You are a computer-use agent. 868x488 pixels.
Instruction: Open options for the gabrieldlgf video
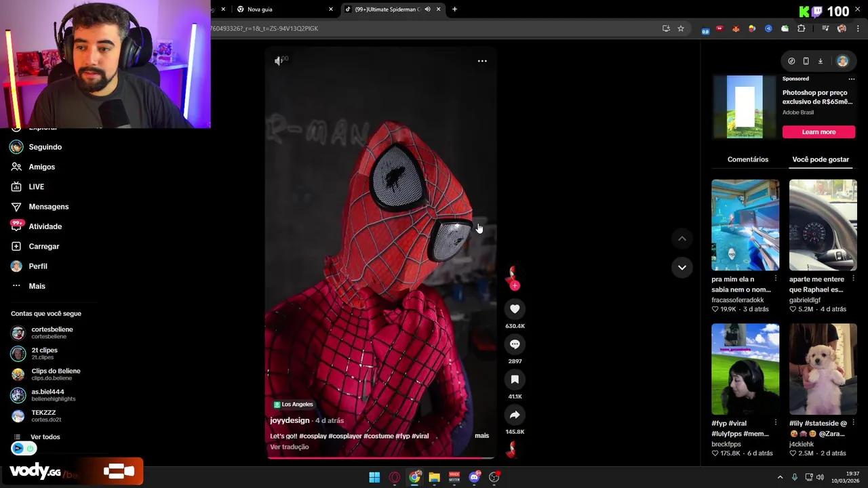853,279
